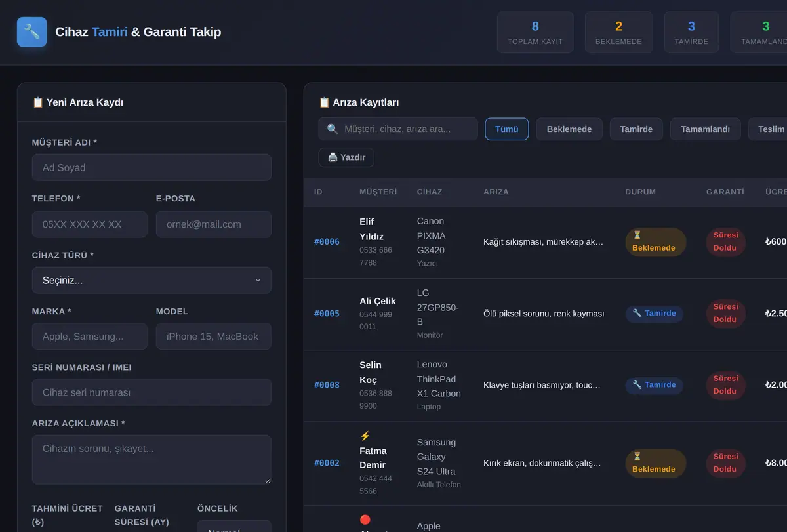Click the lightning priority icon above Fatma Demir

point(365,436)
